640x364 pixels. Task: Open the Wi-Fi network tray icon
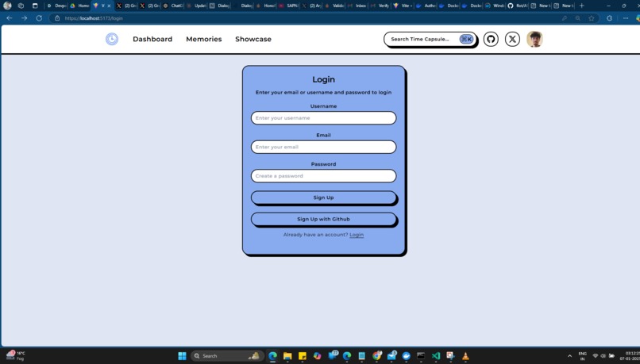595,356
